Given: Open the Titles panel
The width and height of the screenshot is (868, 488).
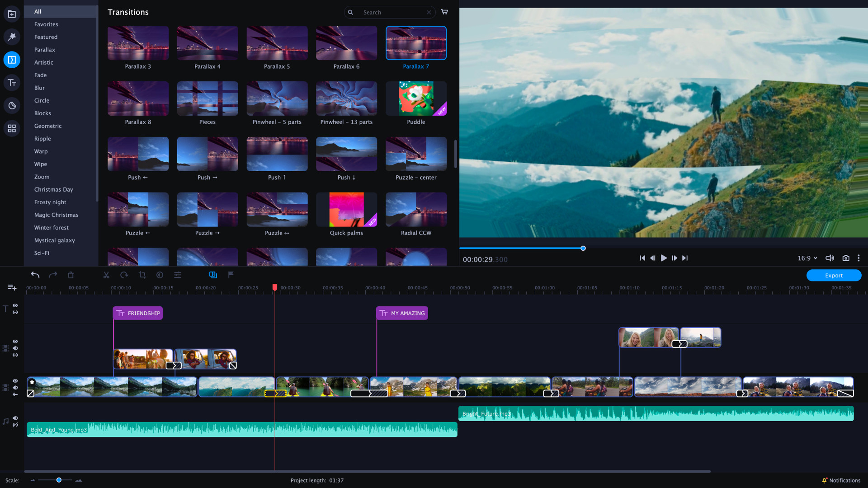Looking at the screenshot, I should click(11, 82).
